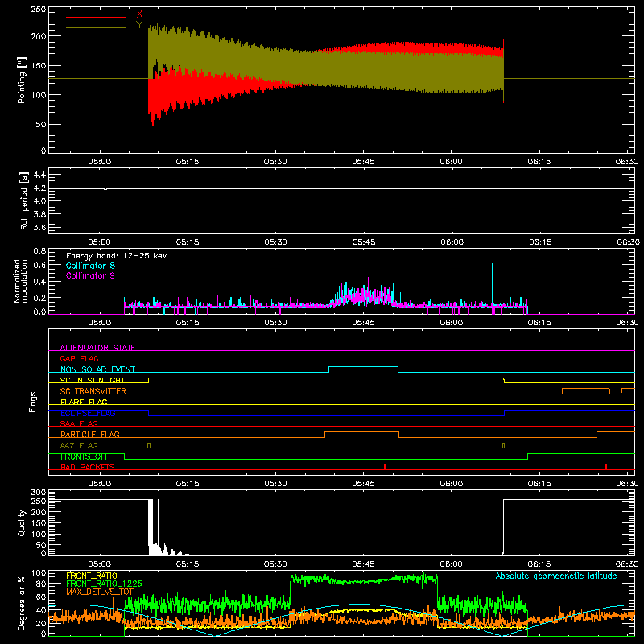
Task: Click the tall magenta modulation spike near 05:38
Action: (x=324, y=275)
